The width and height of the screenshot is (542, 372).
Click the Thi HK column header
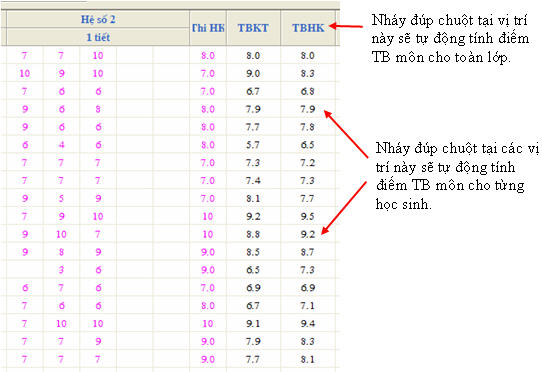pos(208,28)
